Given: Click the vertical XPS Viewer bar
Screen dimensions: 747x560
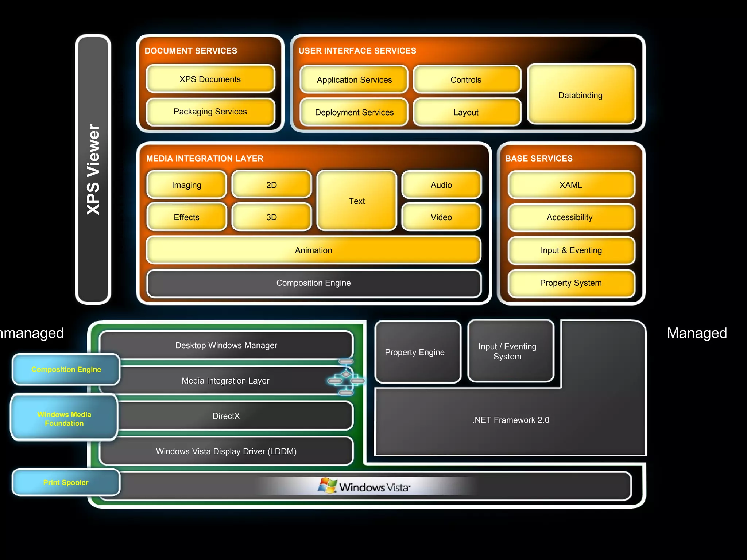Looking at the screenshot, I should coord(93,170).
